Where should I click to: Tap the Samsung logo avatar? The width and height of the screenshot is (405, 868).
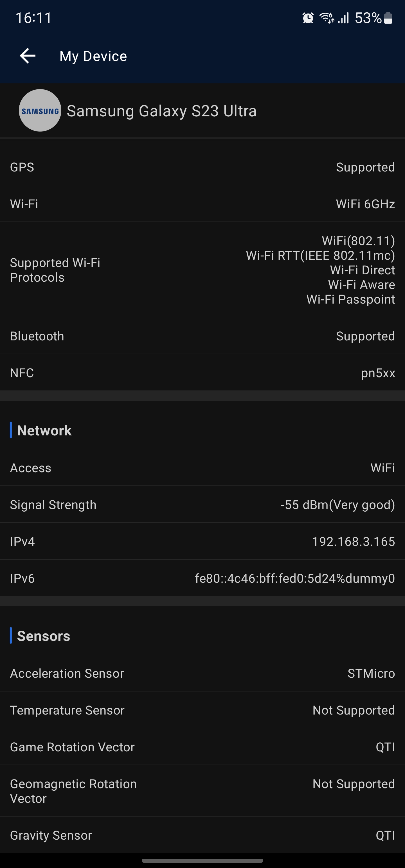tap(40, 110)
